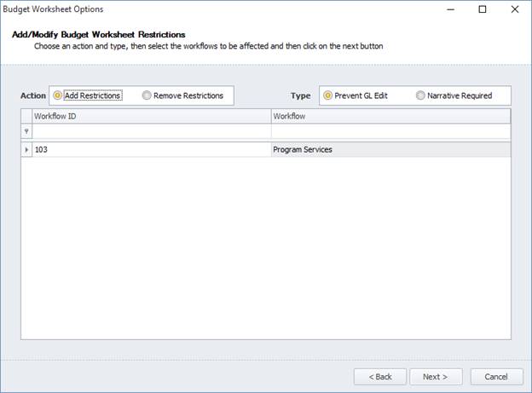
Task: Click the row indicator arrow beside 103
Action: (26, 150)
